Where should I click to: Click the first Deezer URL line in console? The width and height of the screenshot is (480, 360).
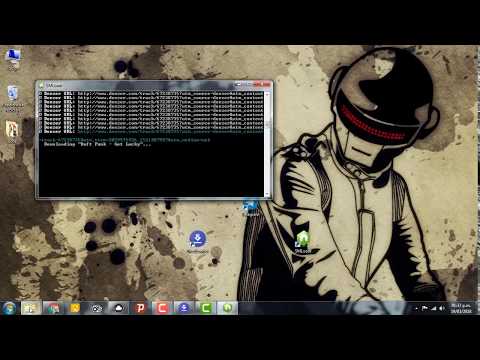[x=154, y=94]
